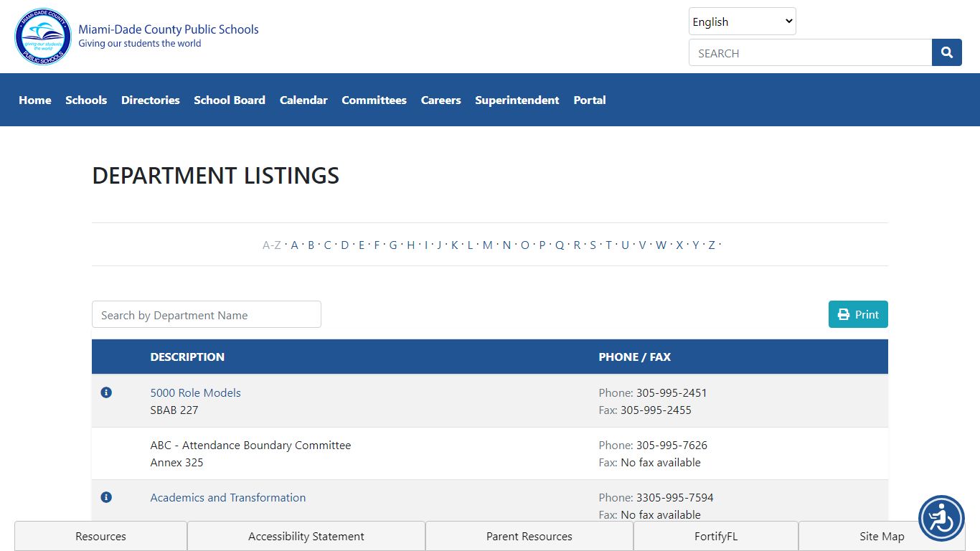
Task: Click the SBAB 227 location text
Action: click(x=174, y=410)
